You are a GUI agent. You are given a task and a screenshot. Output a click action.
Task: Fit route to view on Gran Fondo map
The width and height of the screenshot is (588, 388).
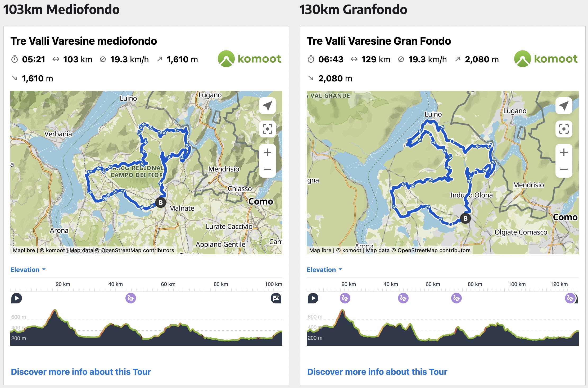(564, 129)
